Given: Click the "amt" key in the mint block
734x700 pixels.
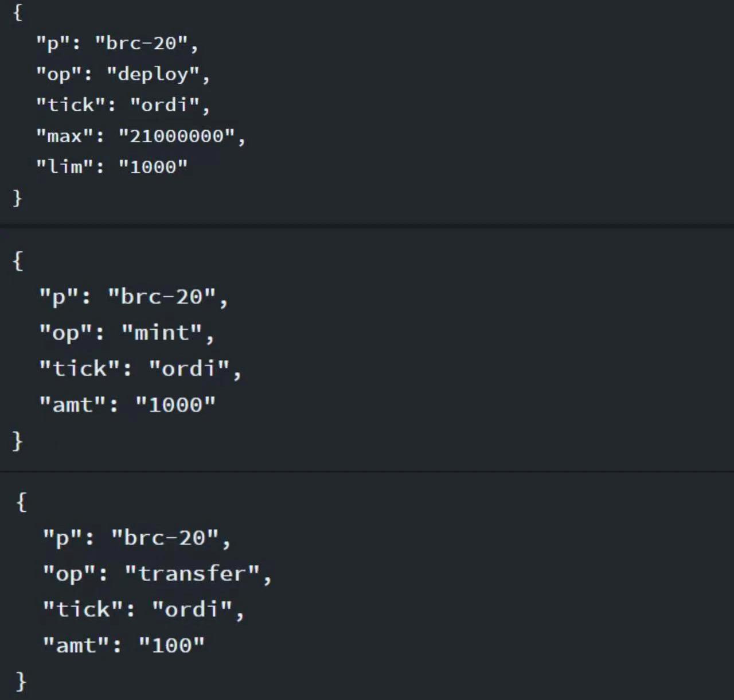Looking at the screenshot, I should [73, 405].
